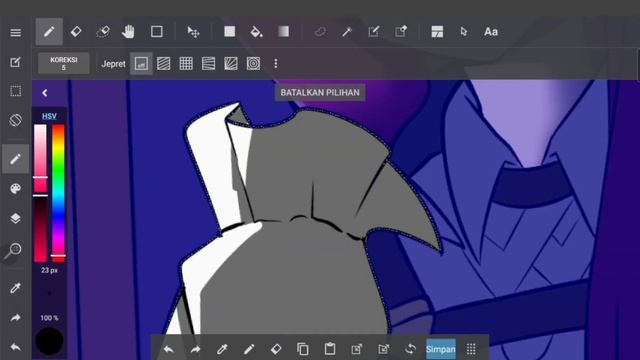Choose the rectangle shape tool
Screen dimensions: 640x360
coord(157,31)
